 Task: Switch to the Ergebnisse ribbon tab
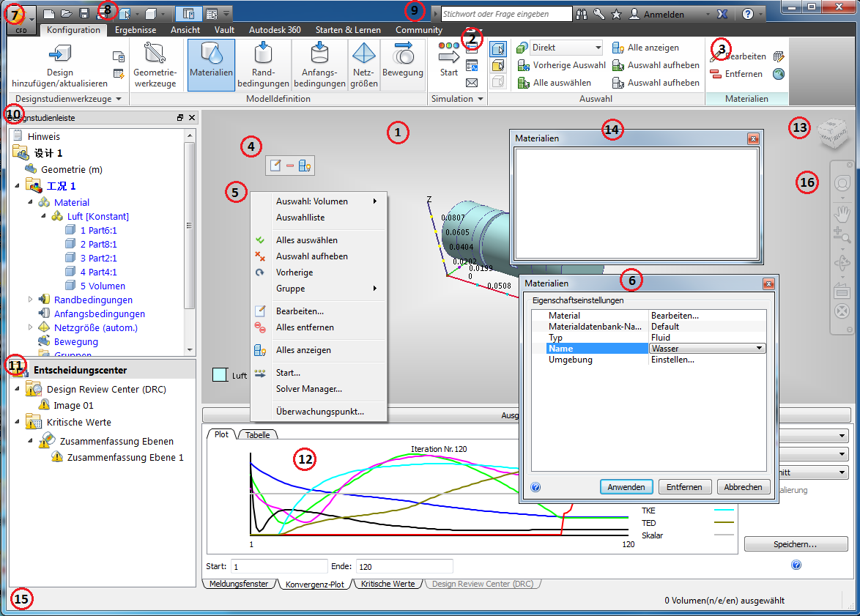click(x=136, y=29)
